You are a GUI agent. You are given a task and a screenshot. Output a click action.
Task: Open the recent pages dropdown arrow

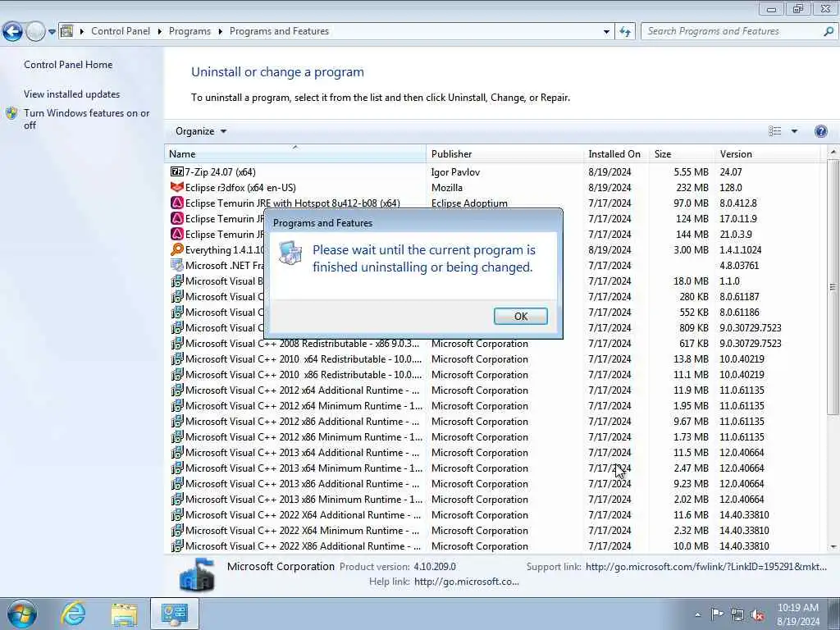click(x=52, y=32)
